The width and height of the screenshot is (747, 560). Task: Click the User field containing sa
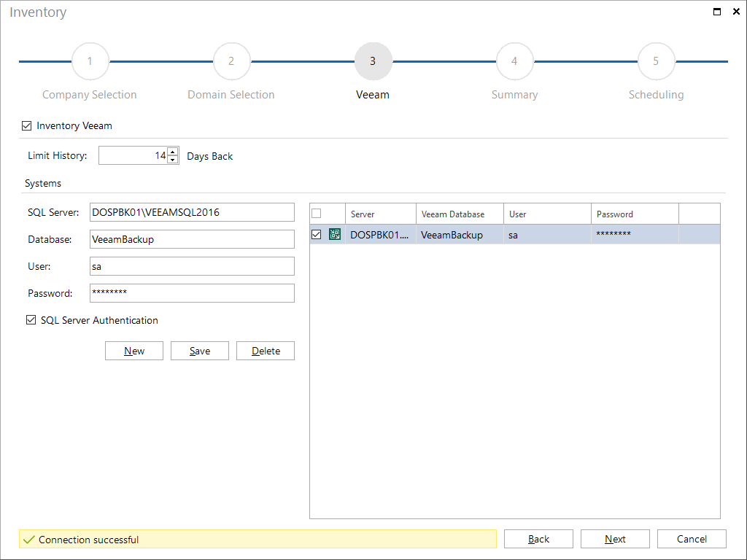192,266
